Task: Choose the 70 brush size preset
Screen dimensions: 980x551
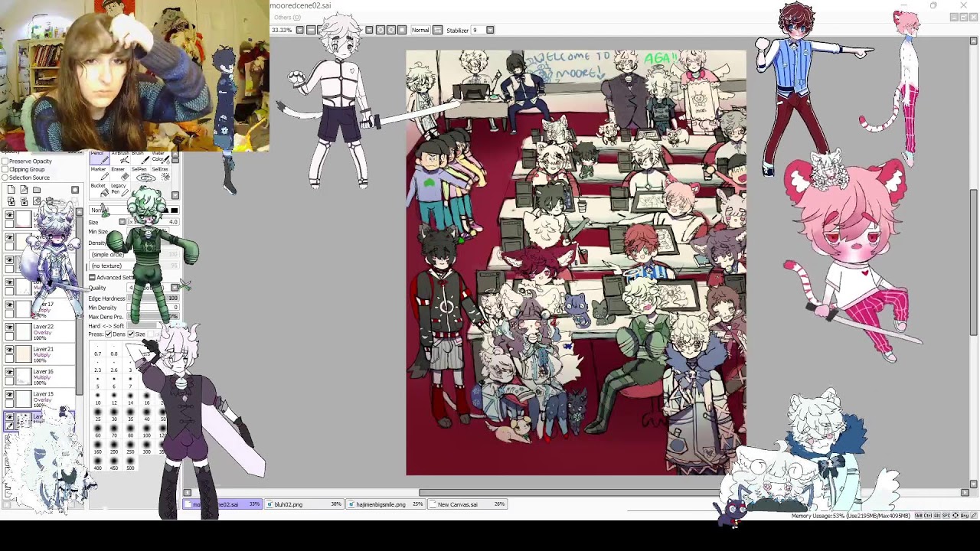Action: click(113, 431)
